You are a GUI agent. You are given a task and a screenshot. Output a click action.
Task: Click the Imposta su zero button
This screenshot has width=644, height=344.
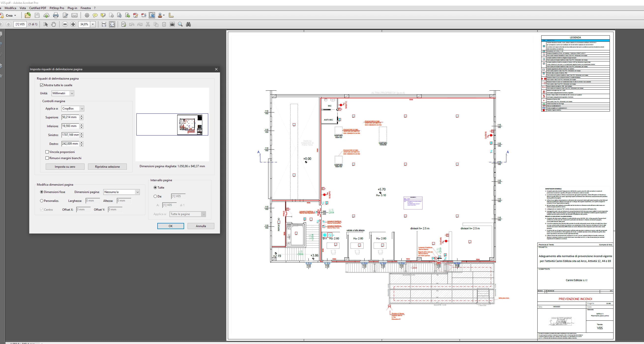[x=65, y=167]
